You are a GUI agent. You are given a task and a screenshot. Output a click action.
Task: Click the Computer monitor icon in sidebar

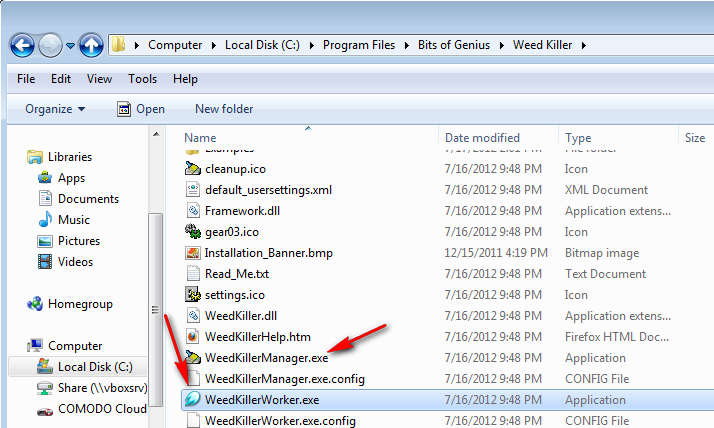click(35, 346)
